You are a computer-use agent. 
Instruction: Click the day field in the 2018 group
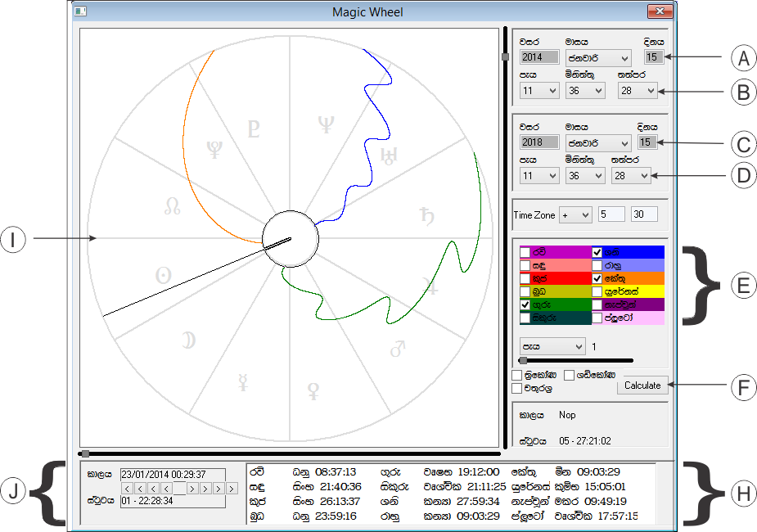click(x=647, y=142)
